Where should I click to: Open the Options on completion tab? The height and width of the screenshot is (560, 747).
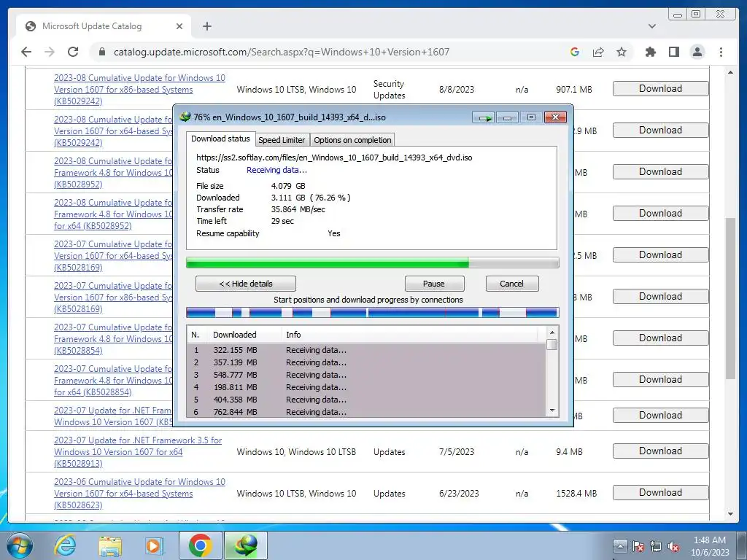[352, 140]
